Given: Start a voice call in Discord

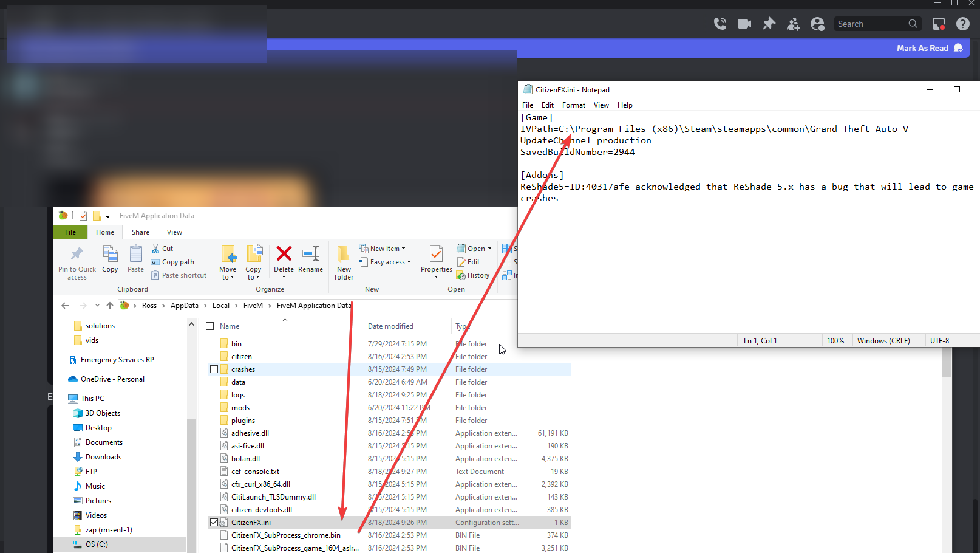Looking at the screenshot, I should coord(720,24).
